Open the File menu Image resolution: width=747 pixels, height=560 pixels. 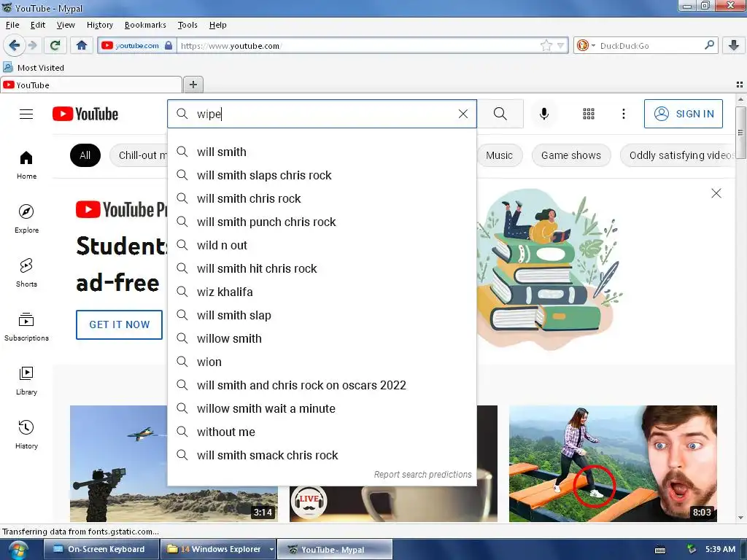tap(12, 25)
